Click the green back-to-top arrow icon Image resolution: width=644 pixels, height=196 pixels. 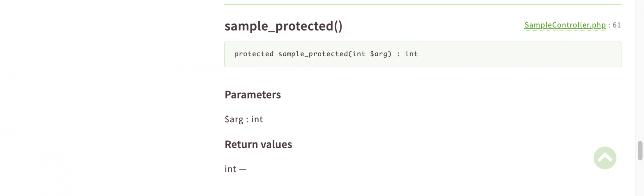605,158
